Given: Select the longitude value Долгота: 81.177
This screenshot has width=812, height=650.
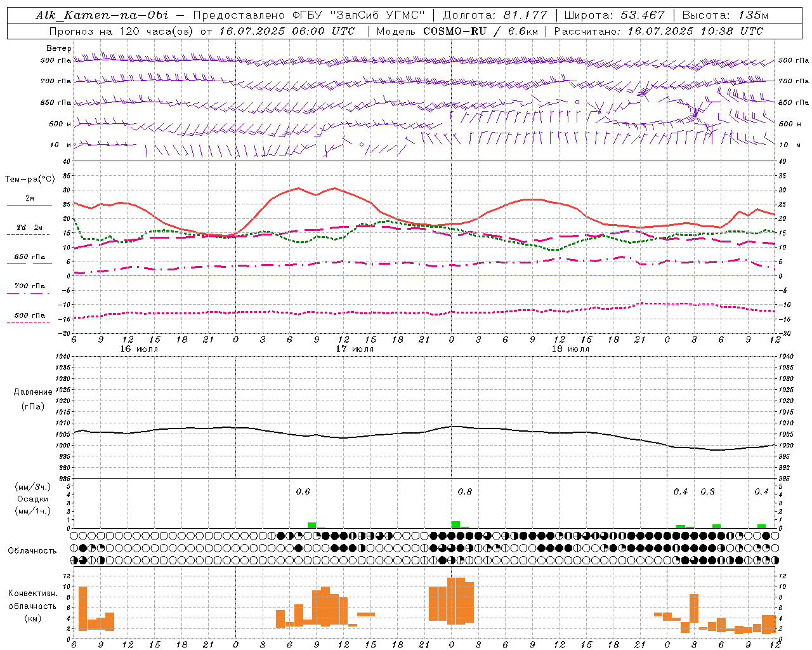Looking at the screenshot, I should pyautogui.click(x=495, y=15).
